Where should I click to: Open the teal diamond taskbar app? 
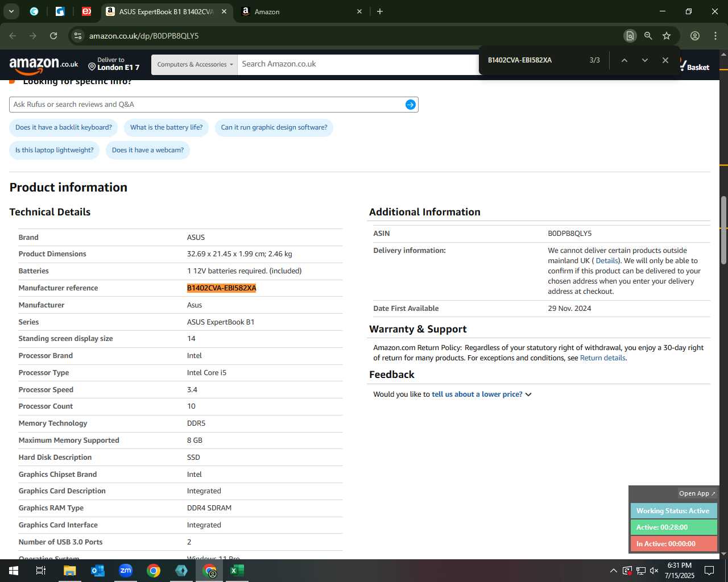coord(181,571)
